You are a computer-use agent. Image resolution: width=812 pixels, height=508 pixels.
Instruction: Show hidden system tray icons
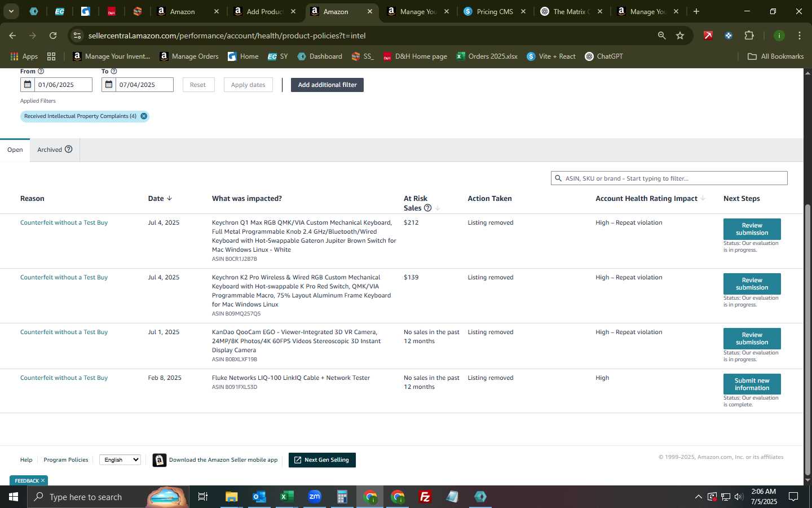698,497
